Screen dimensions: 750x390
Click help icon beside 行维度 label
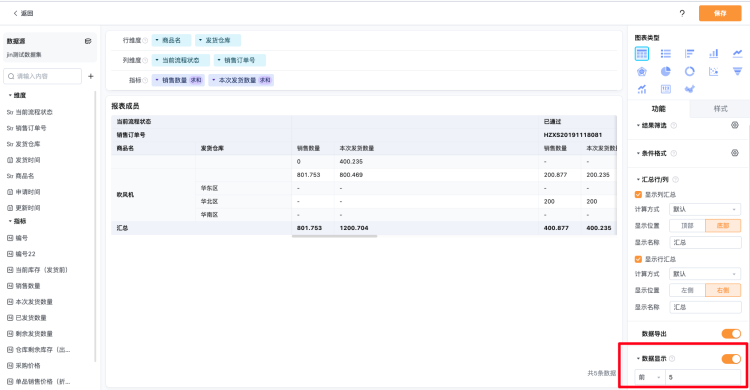(145, 40)
